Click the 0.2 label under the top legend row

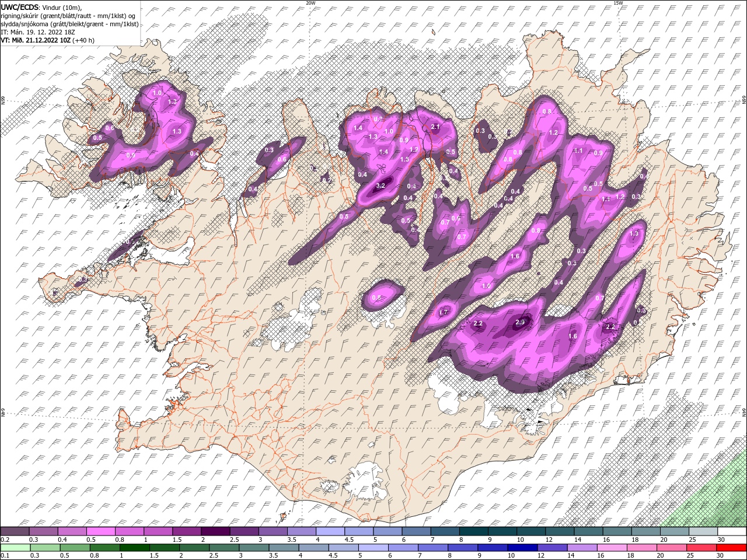[x=5, y=540]
